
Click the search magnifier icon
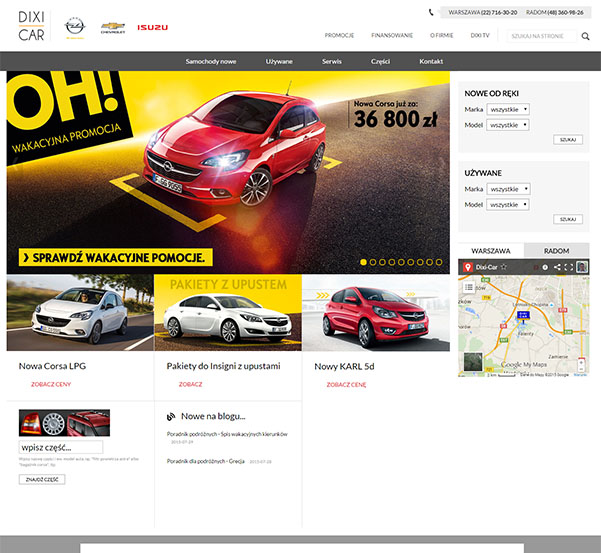(x=585, y=36)
